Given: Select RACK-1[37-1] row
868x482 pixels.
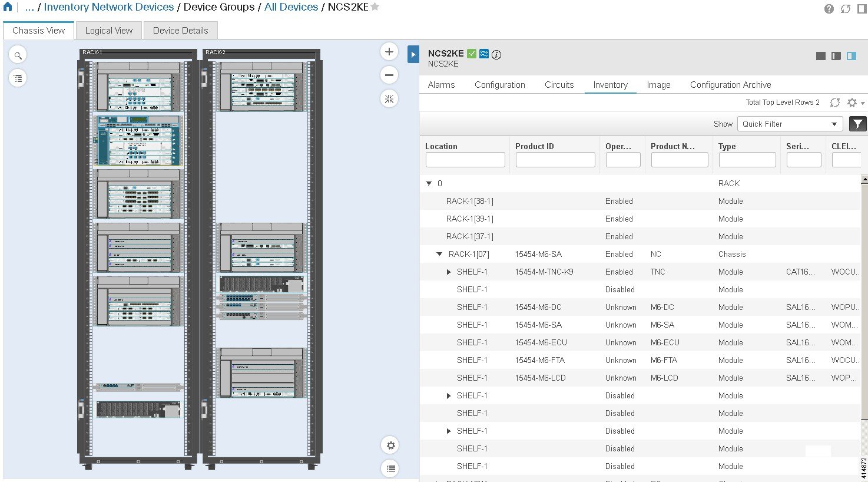Looking at the screenshot, I should click(x=640, y=237).
